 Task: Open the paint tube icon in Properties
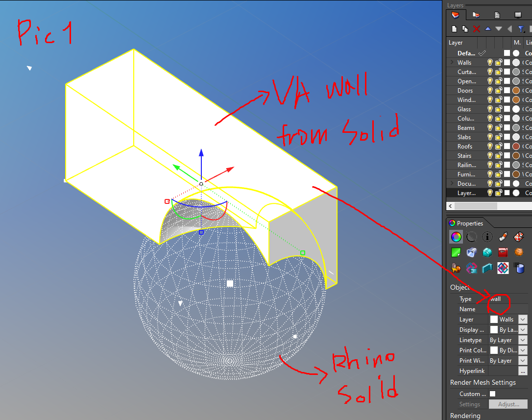(503, 237)
